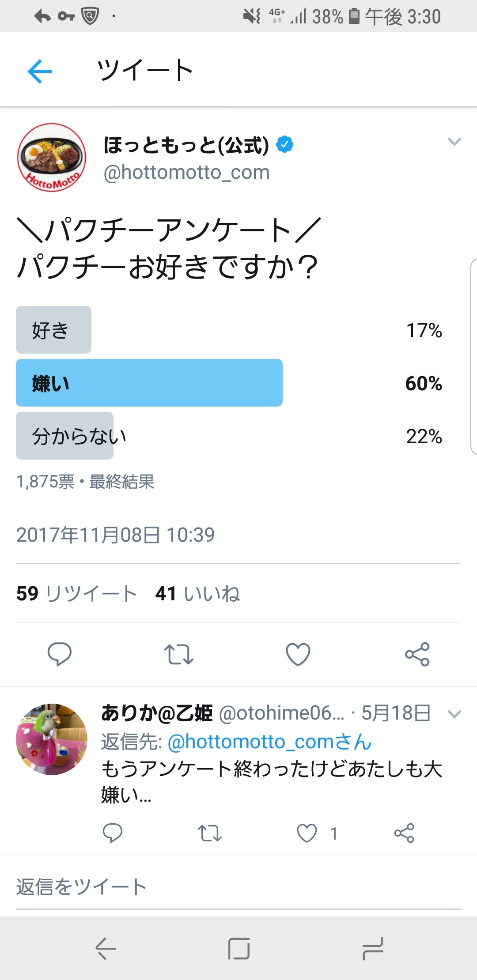Tap the blue back arrow in header
477x980 pixels.
pos(40,71)
